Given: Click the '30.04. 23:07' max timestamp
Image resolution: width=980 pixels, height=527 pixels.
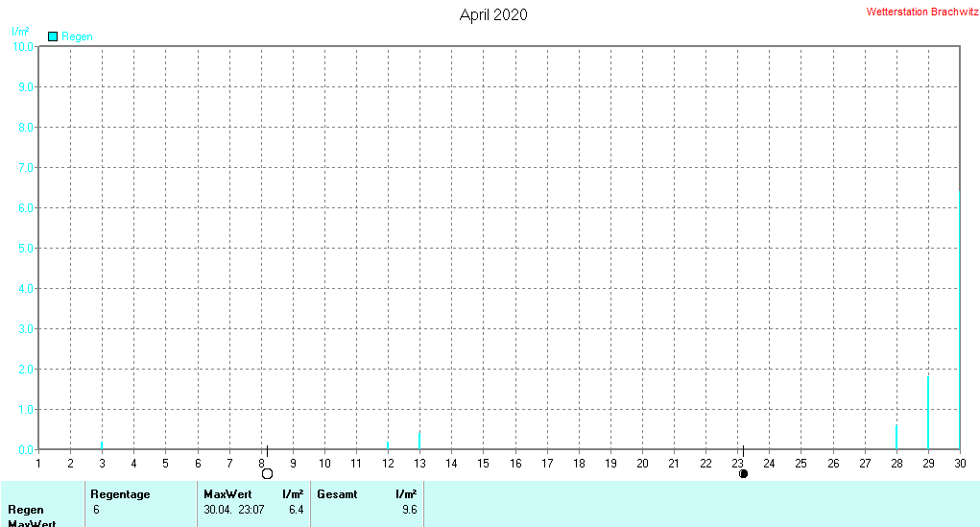Looking at the screenshot, I should (x=234, y=510).
